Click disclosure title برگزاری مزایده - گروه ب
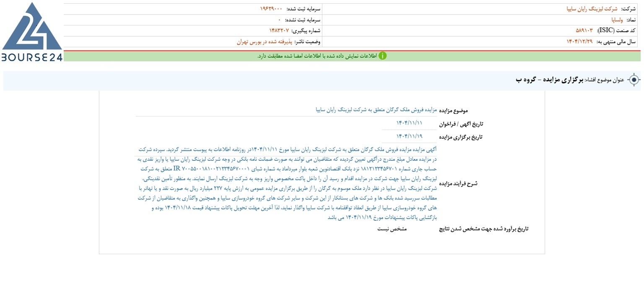 pyautogui.click(x=550, y=80)
